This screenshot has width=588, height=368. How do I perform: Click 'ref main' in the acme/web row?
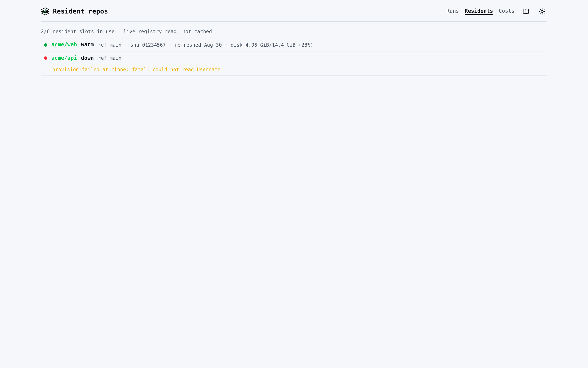pyautogui.click(x=110, y=45)
